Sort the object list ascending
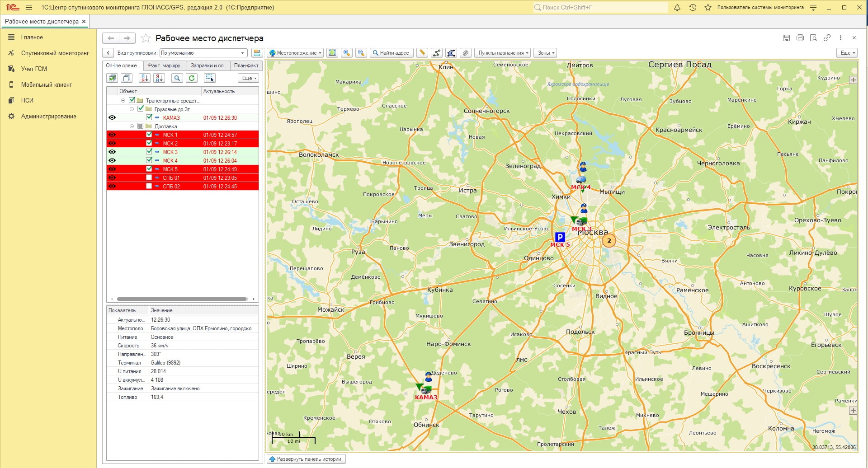Image resolution: width=868 pixels, height=468 pixels. pos(145,78)
